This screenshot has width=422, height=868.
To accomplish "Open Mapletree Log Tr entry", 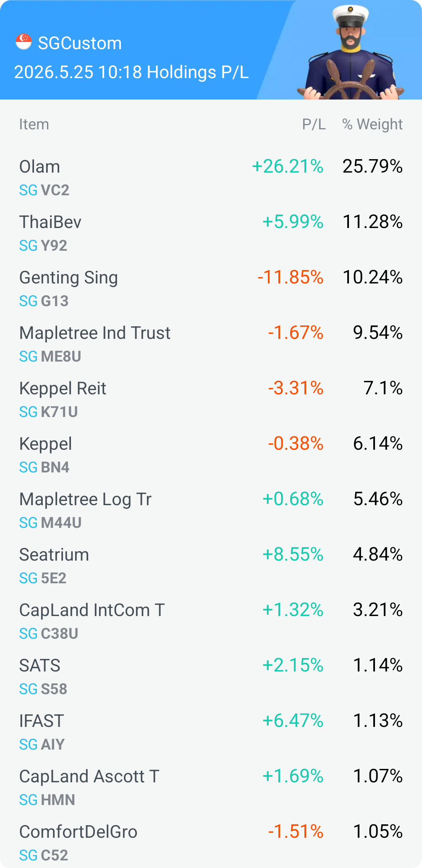I will (211, 510).
